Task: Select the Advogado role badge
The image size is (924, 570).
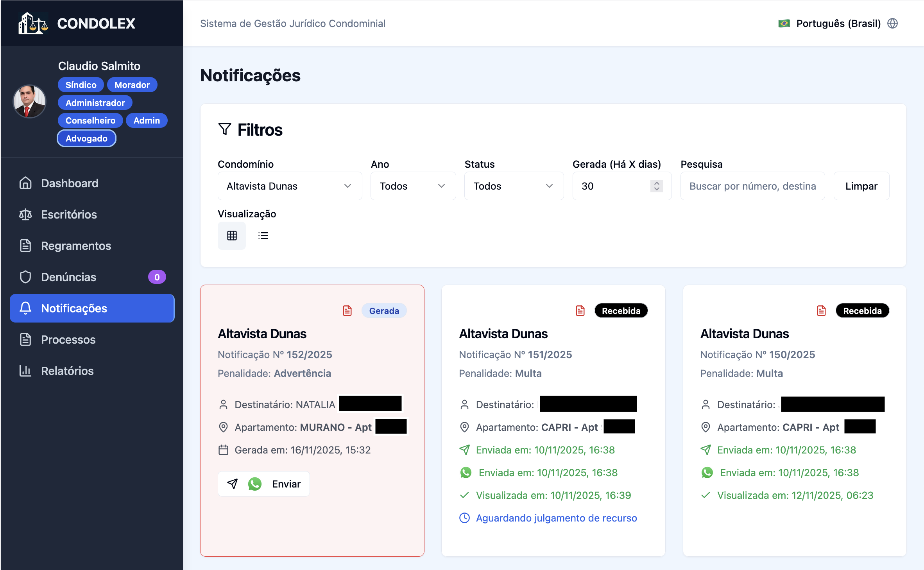Action: [86, 138]
